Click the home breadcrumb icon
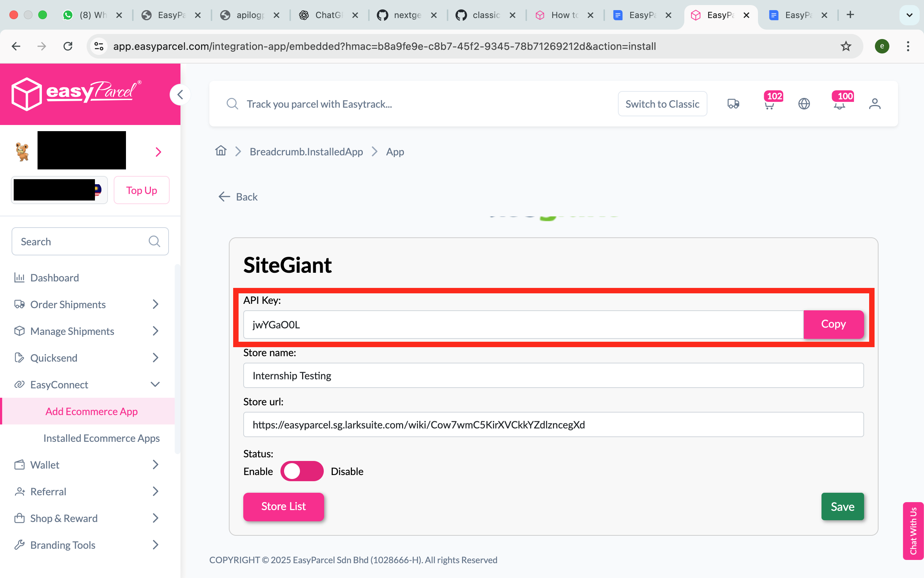The width and height of the screenshot is (924, 578). pos(221,151)
